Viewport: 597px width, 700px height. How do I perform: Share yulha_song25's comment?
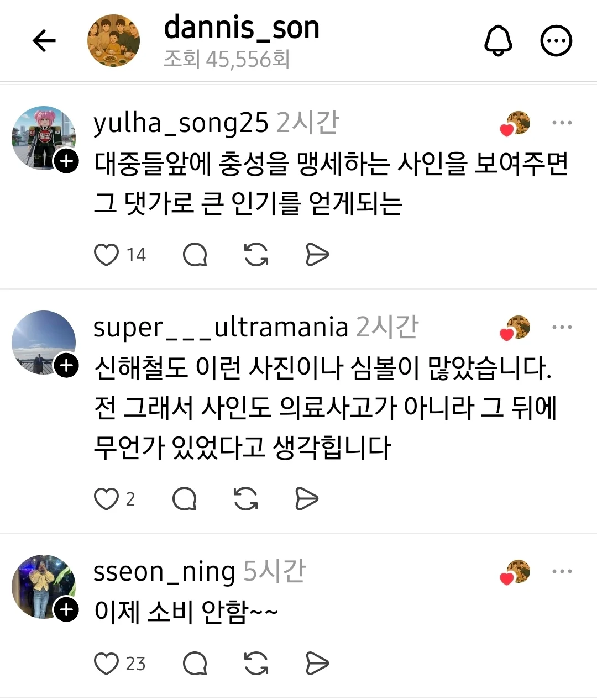pyautogui.click(x=317, y=255)
